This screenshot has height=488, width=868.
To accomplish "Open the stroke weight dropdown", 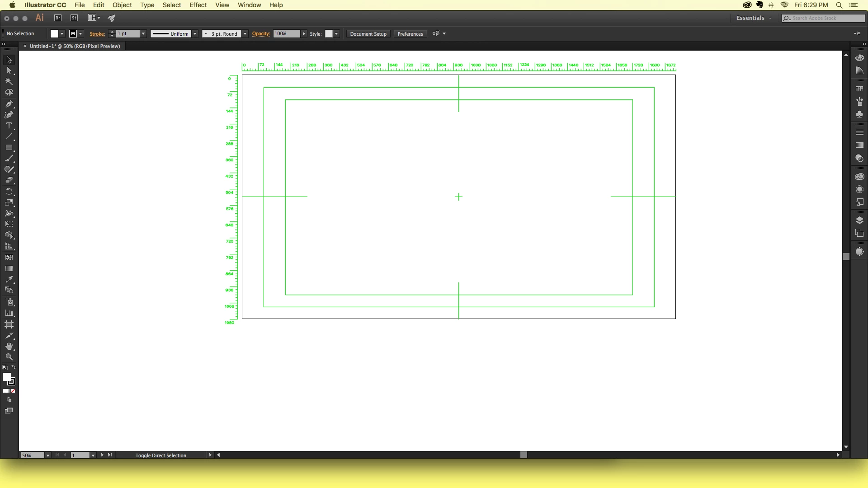I will click(x=143, y=34).
